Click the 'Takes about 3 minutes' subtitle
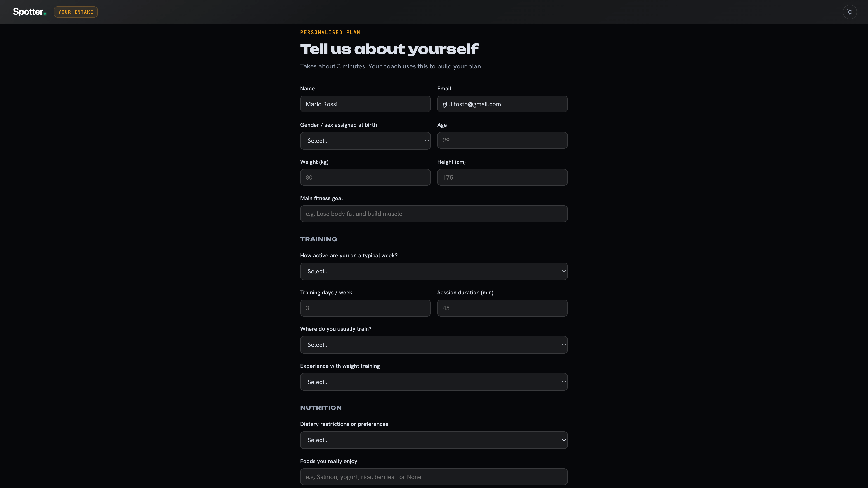This screenshot has width=868, height=488. (391, 66)
